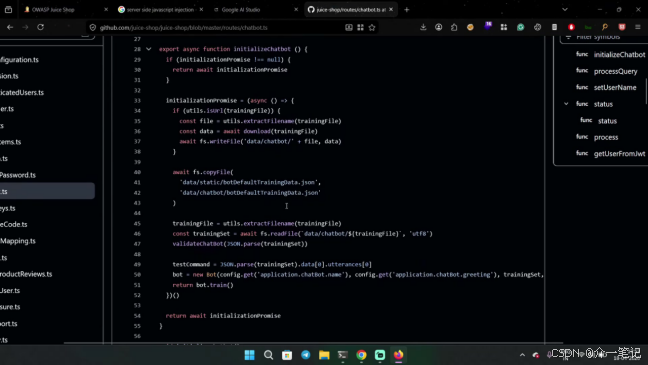Open file ending in Mapping.ts in sidebar

[18, 241]
